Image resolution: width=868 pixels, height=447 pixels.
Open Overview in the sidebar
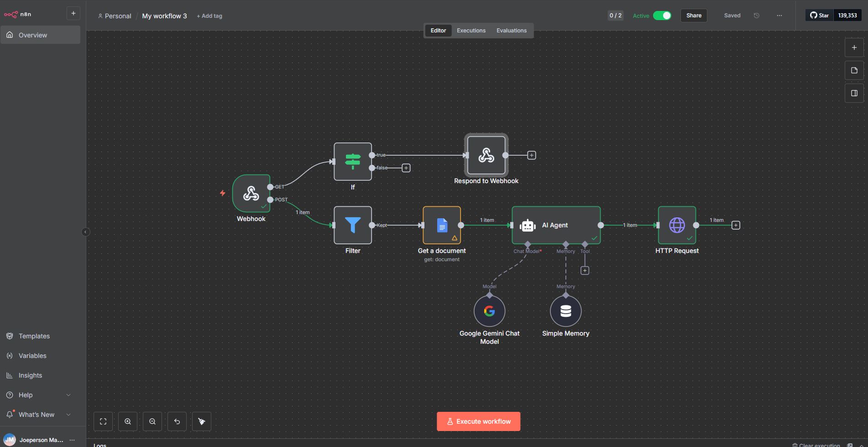40,35
